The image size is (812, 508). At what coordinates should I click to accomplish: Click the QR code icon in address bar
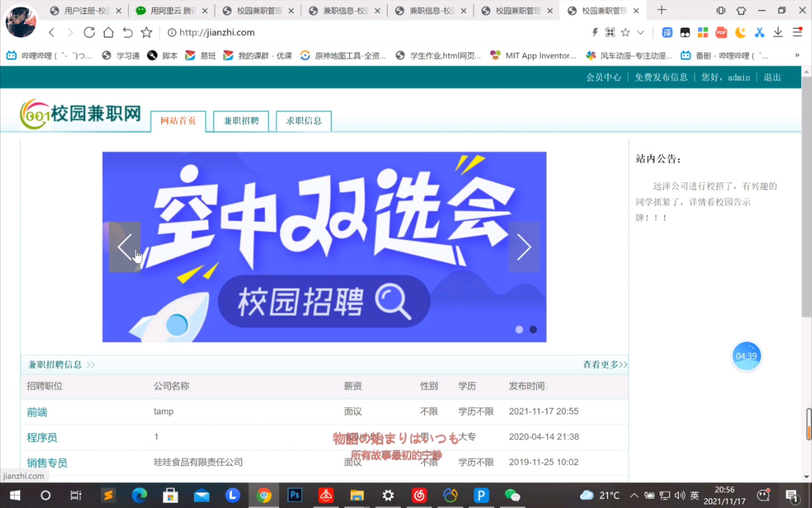609,32
